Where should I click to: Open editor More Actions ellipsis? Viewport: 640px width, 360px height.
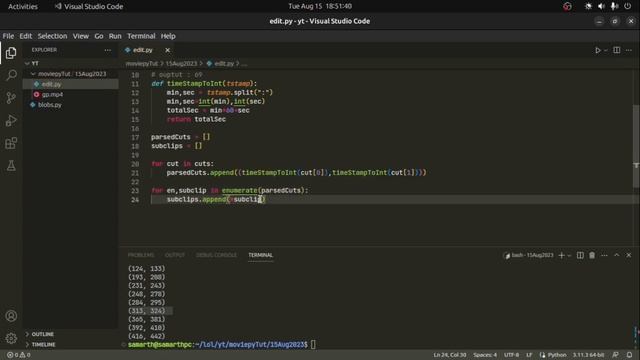point(629,50)
